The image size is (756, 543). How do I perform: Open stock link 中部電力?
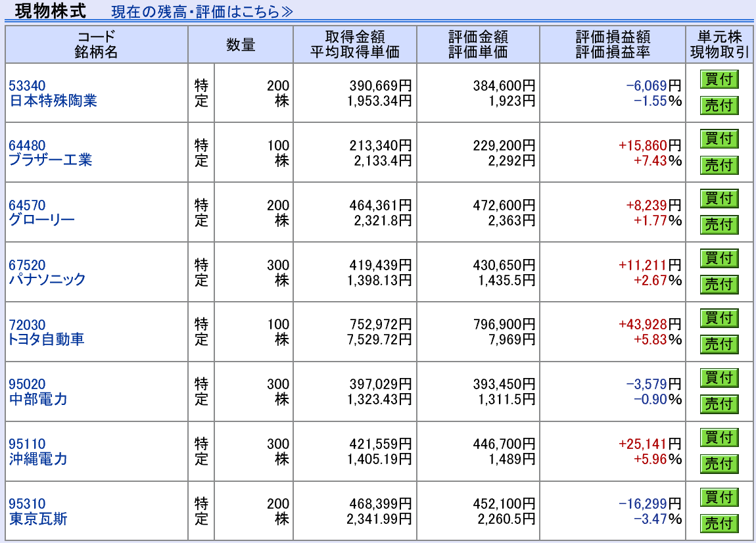pyautogui.click(x=38, y=399)
